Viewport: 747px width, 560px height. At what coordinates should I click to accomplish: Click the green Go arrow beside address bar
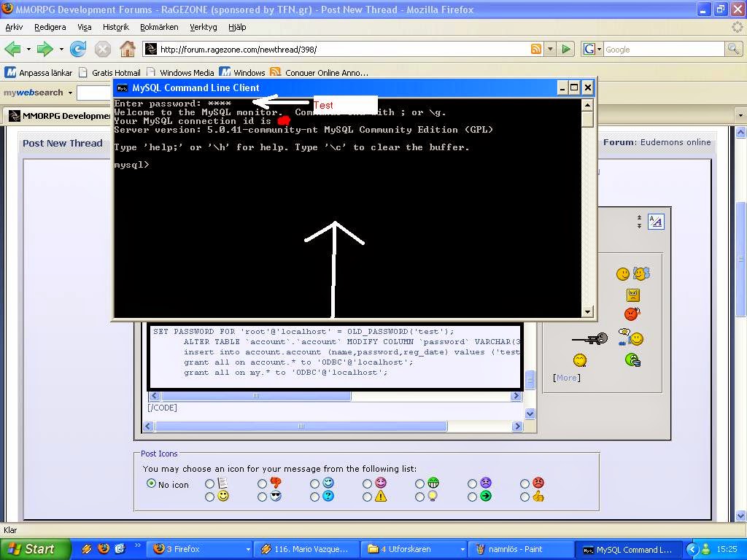coord(566,49)
